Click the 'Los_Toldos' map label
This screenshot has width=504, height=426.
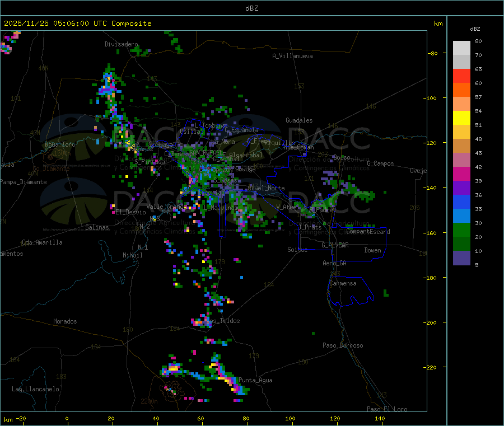(223, 321)
